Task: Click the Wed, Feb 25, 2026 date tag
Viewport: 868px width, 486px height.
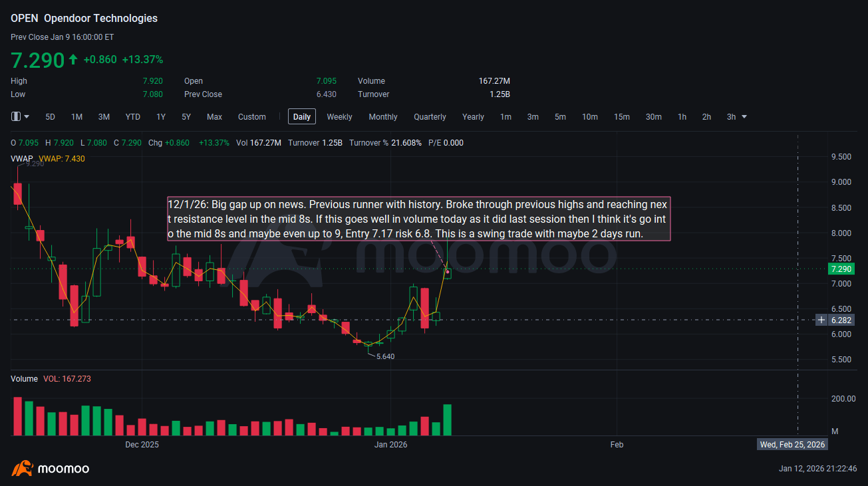Action: [792, 444]
